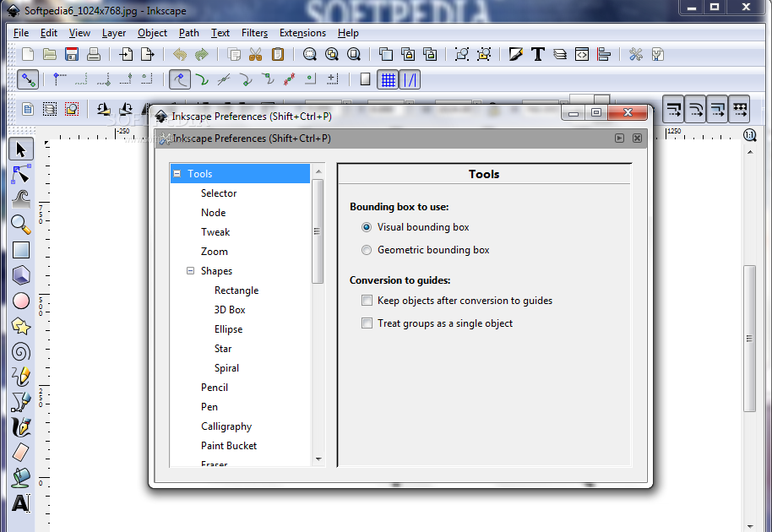Screen dimensions: 772x532
Task: Toggle snap to grids button
Action: pyautogui.click(x=388, y=79)
